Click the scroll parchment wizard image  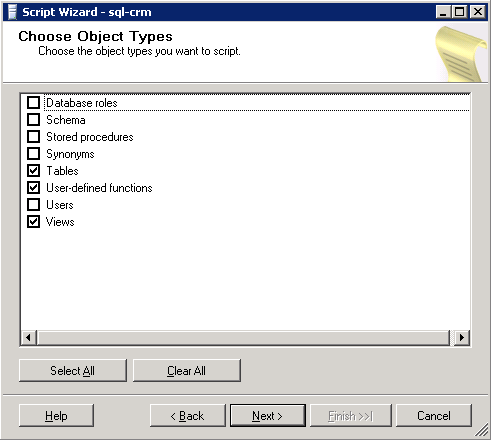coord(461,54)
